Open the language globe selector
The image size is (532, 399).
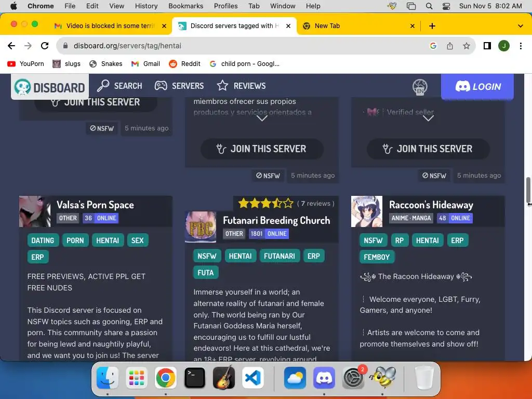420,87
